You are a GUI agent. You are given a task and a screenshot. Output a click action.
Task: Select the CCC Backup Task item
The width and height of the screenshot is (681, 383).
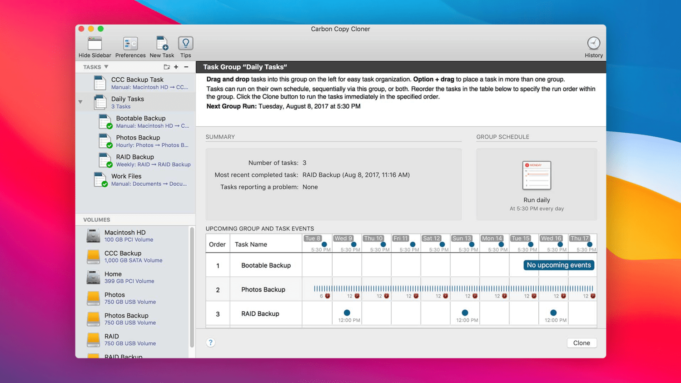click(x=136, y=83)
